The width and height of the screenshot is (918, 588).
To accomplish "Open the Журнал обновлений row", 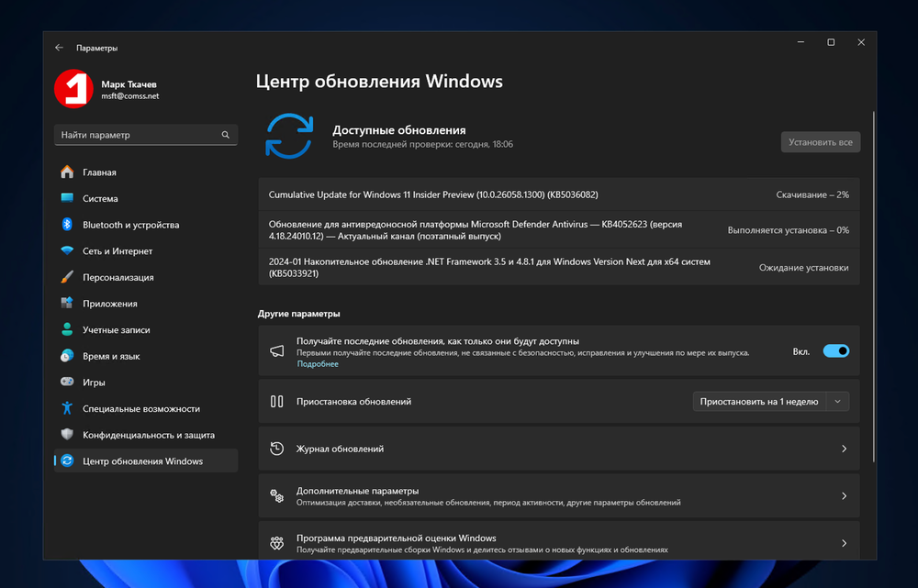I will pyautogui.click(x=558, y=449).
